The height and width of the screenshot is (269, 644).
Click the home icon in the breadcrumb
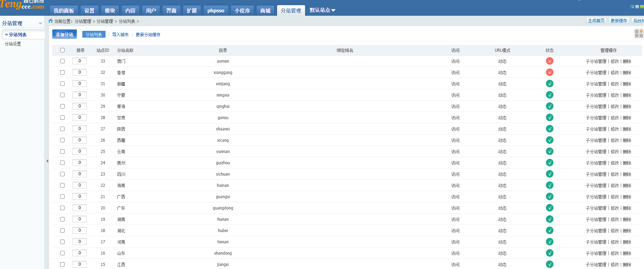click(x=51, y=21)
